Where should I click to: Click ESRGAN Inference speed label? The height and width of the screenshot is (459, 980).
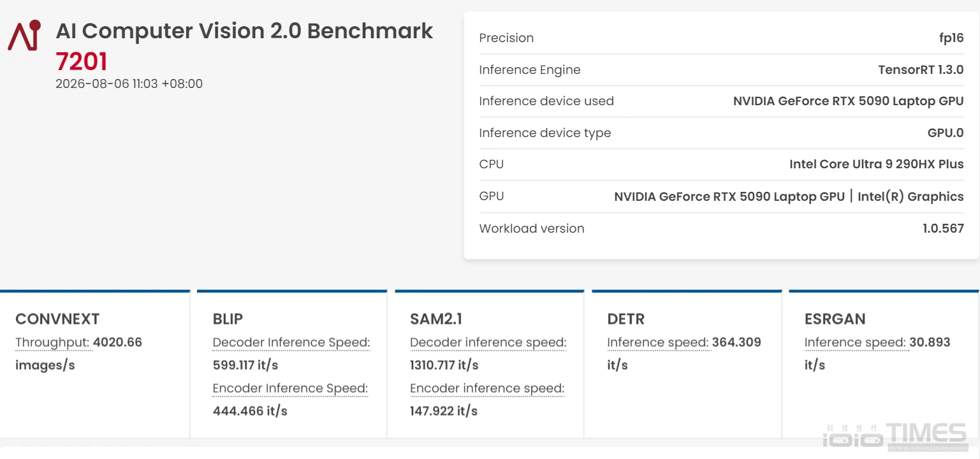coord(855,342)
